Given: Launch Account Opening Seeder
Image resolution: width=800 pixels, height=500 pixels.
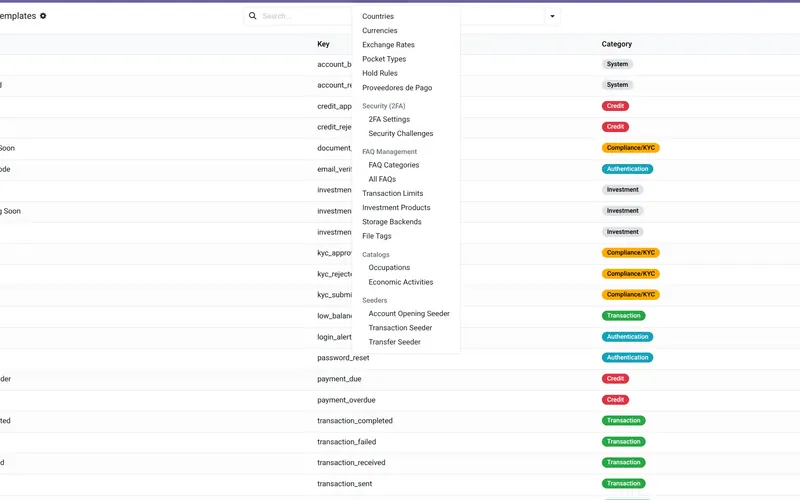Looking at the screenshot, I should [409, 314].
